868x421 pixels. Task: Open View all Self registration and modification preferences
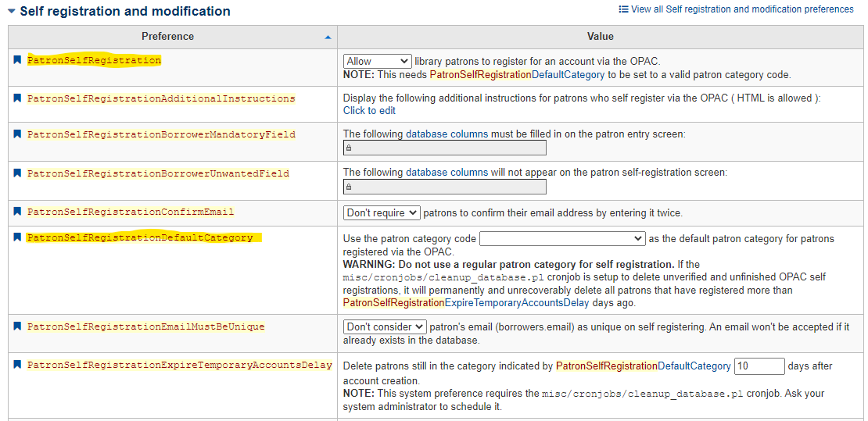pyautogui.click(x=742, y=9)
